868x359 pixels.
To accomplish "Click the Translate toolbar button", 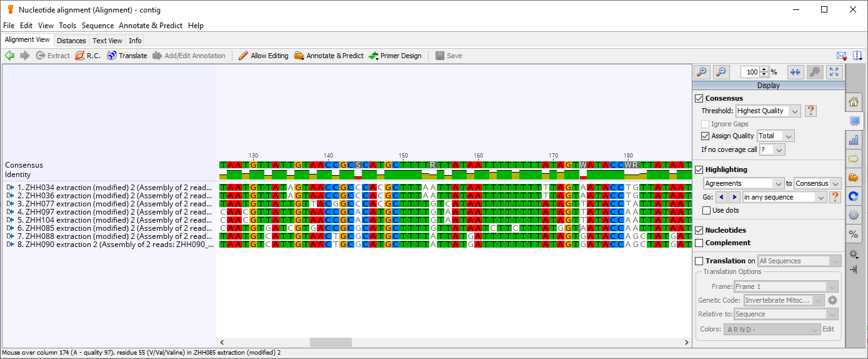I will [x=127, y=56].
